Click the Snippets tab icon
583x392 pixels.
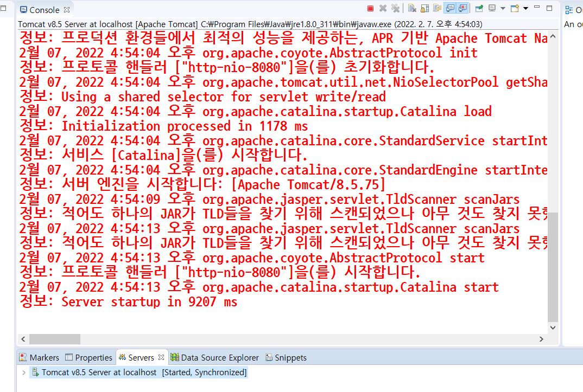click(x=269, y=357)
